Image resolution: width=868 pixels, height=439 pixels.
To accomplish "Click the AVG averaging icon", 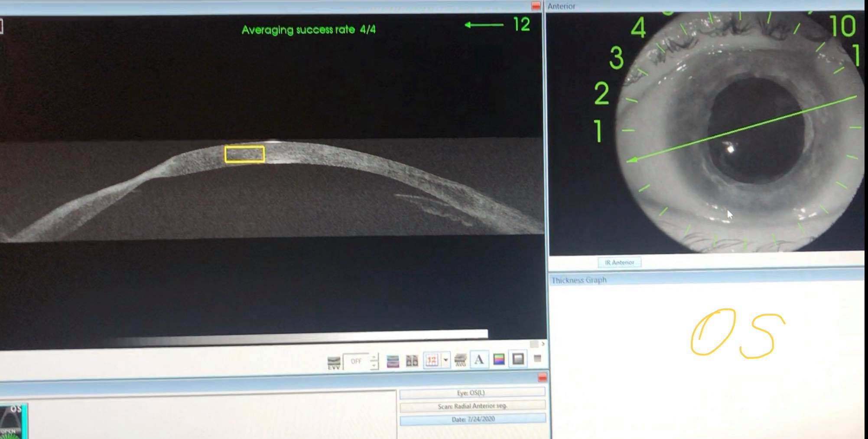I will [460, 360].
